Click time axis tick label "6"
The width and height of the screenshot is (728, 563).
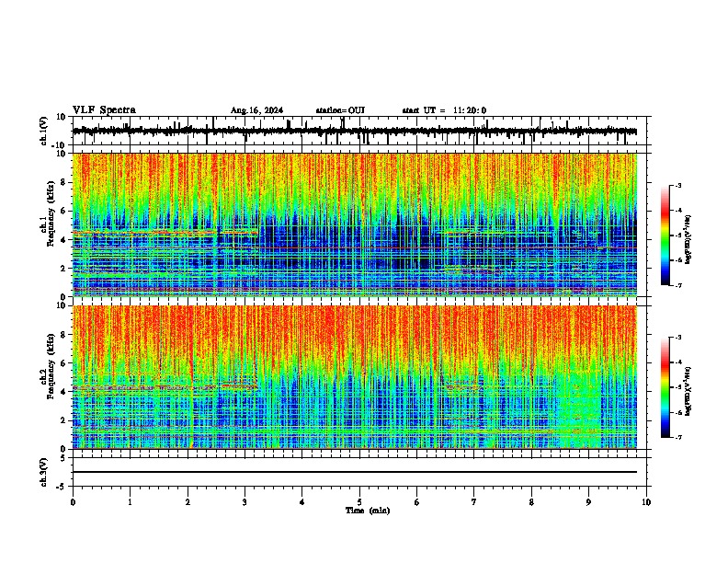click(417, 502)
